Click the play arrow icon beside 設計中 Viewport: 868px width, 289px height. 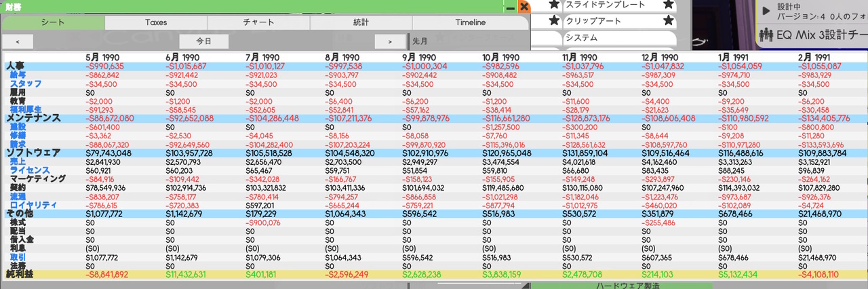click(767, 10)
